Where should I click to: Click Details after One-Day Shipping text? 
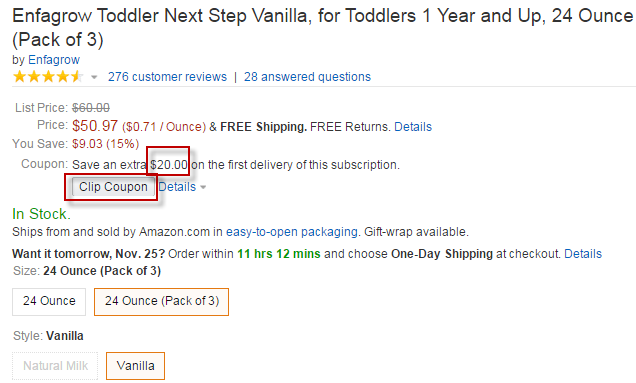pos(583,254)
